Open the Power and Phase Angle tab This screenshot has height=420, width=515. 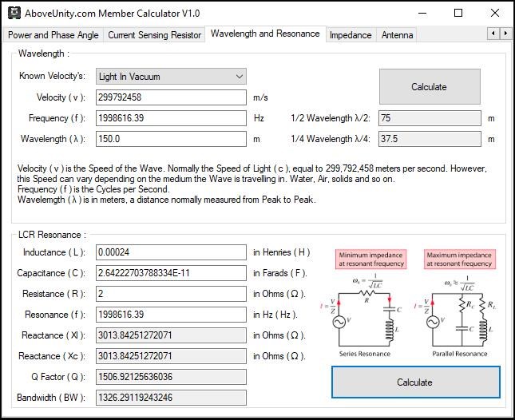coord(53,35)
